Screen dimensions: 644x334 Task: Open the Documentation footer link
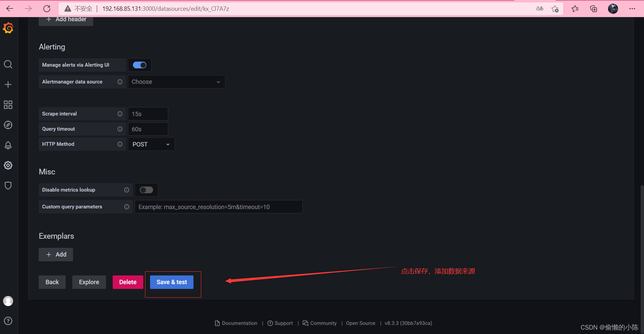(236, 323)
